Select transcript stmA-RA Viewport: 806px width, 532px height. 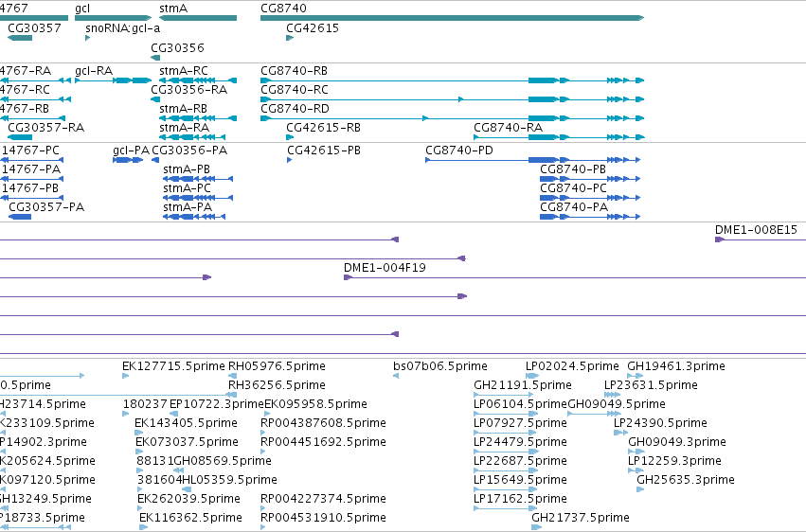pyautogui.click(x=192, y=137)
